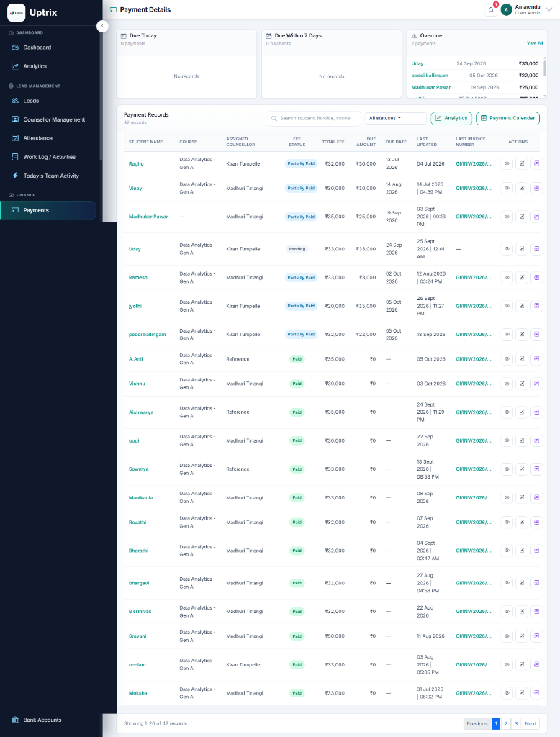The height and width of the screenshot is (737, 560).
Task: Open invoice action for jyothi
Action: [536, 306]
